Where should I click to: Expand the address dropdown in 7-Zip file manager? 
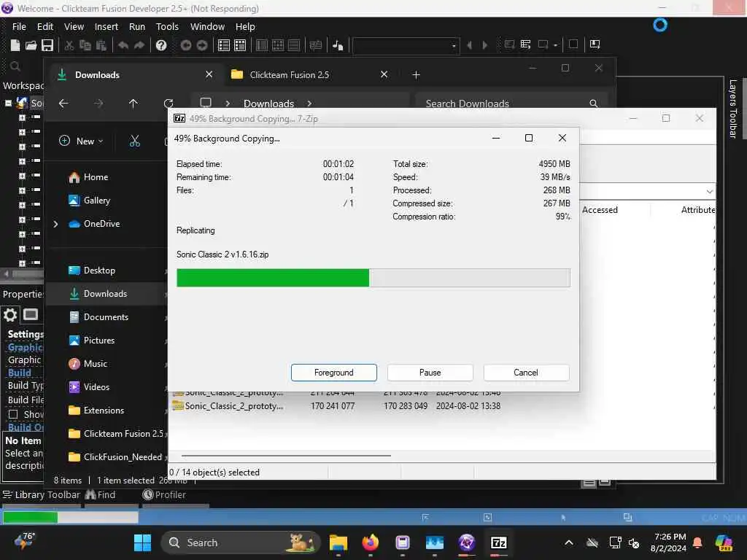709,192
